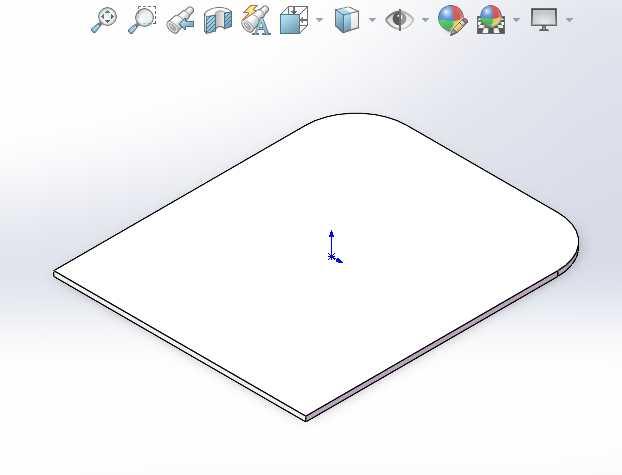Toggle the Hide/Show Items eye icon
This screenshot has width=622, height=475.
coord(399,19)
